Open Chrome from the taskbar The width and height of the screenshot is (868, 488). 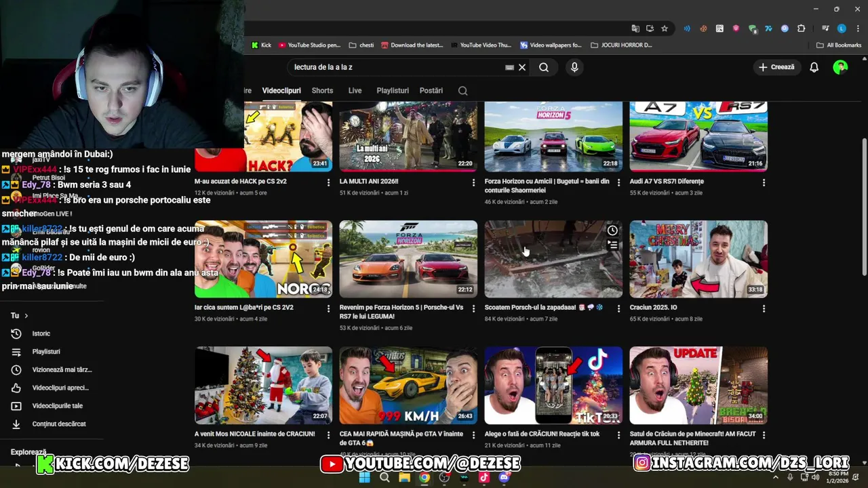click(x=424, y=477)
